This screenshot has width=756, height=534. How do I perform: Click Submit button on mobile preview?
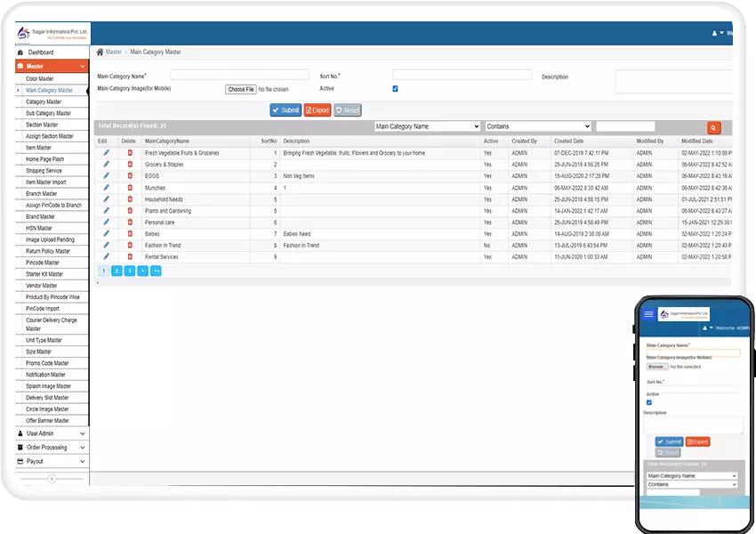coord(669,441)
